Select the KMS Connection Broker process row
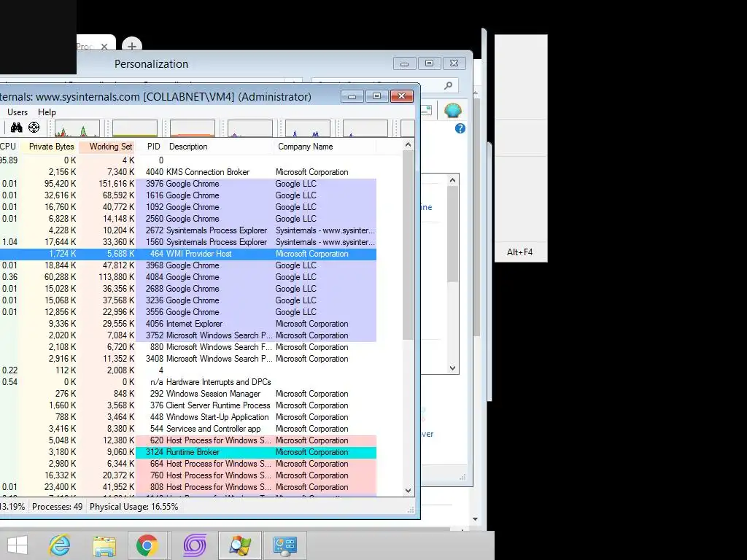747x560 pixels. tap(188, 172)
